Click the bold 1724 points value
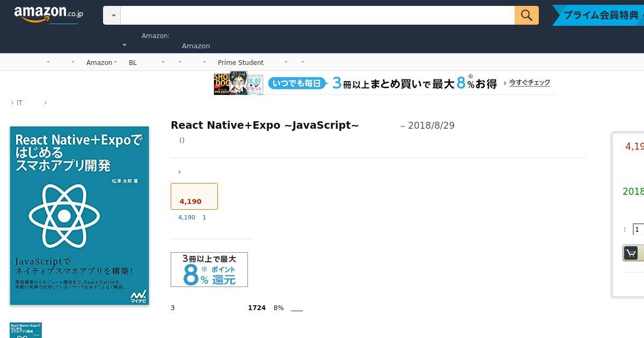 257,308
